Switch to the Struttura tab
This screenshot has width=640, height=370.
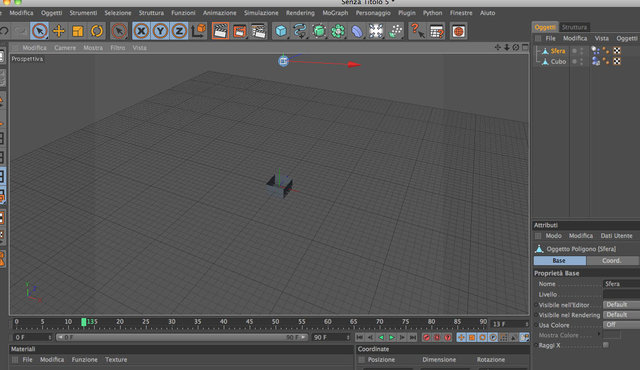click(574, 27)
